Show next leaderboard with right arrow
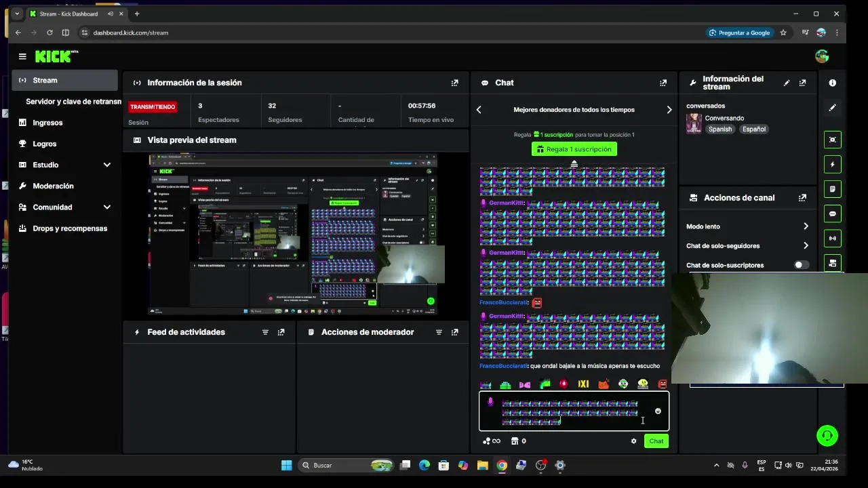The height and width of the screenshot is (488, 868). (669, 110)
